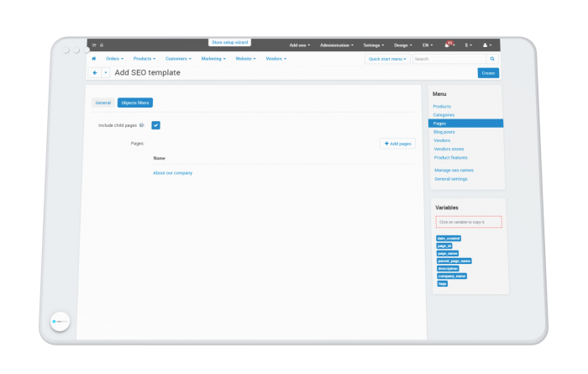
Task: Copy the parent_page_name variable
Action: [454, 261]
